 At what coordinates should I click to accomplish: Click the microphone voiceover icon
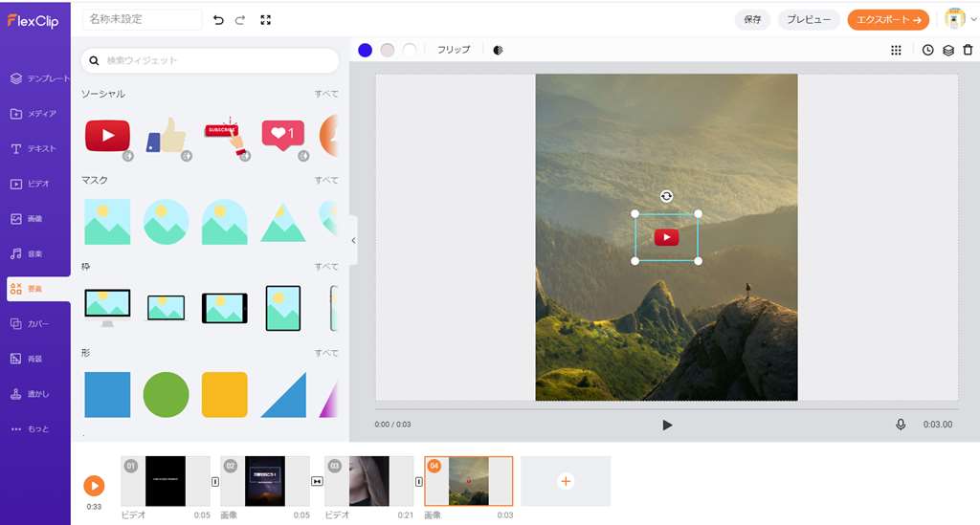point(901,425)
